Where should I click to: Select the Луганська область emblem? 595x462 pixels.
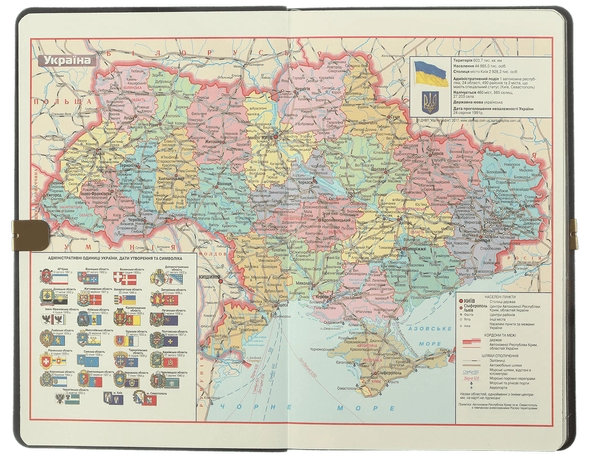click(x=157, y=319)
